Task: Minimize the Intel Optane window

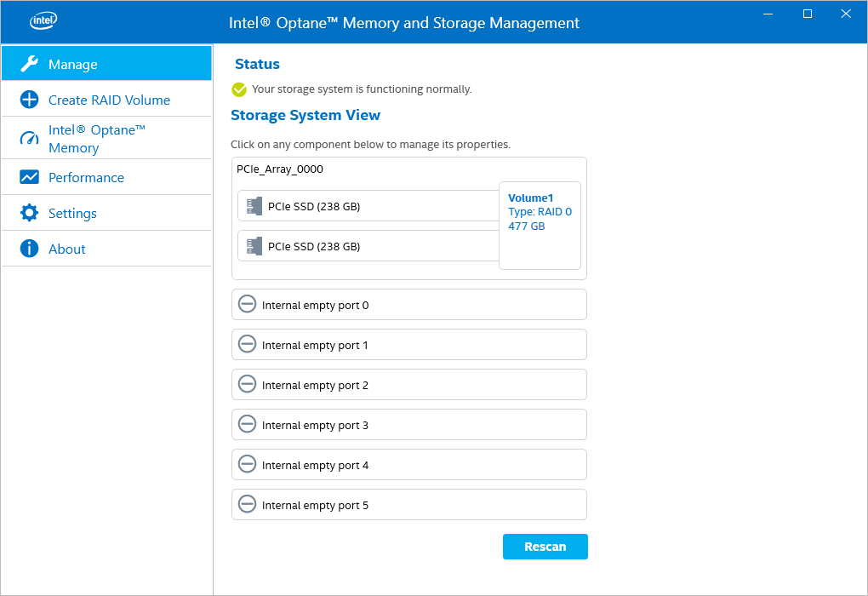Action: (x=768, y=14)
